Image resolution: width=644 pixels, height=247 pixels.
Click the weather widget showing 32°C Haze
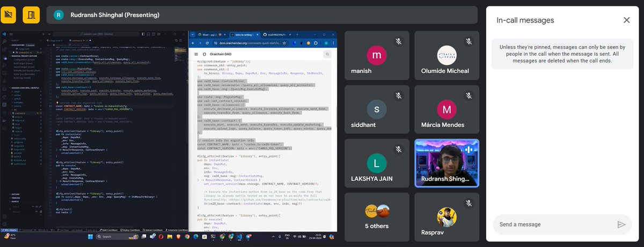(x=10, y=236)
